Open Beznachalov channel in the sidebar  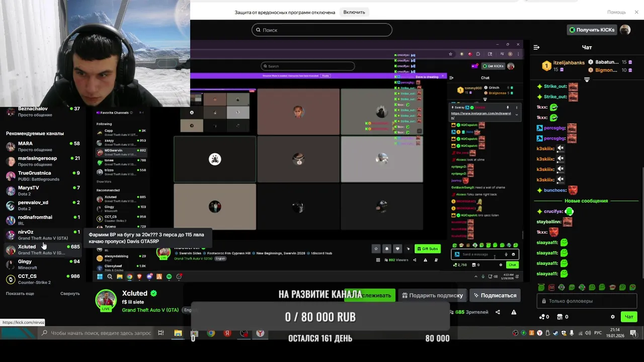tap(43, 112)
